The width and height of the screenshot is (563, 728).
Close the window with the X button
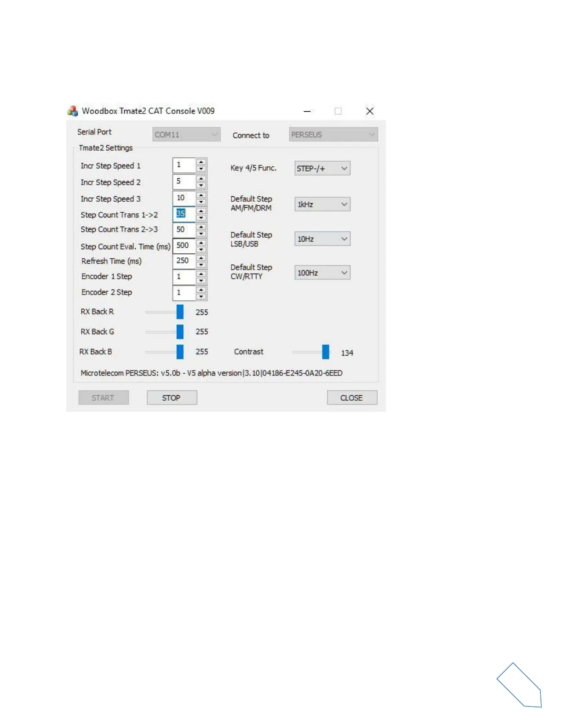(x=370, y=111)
